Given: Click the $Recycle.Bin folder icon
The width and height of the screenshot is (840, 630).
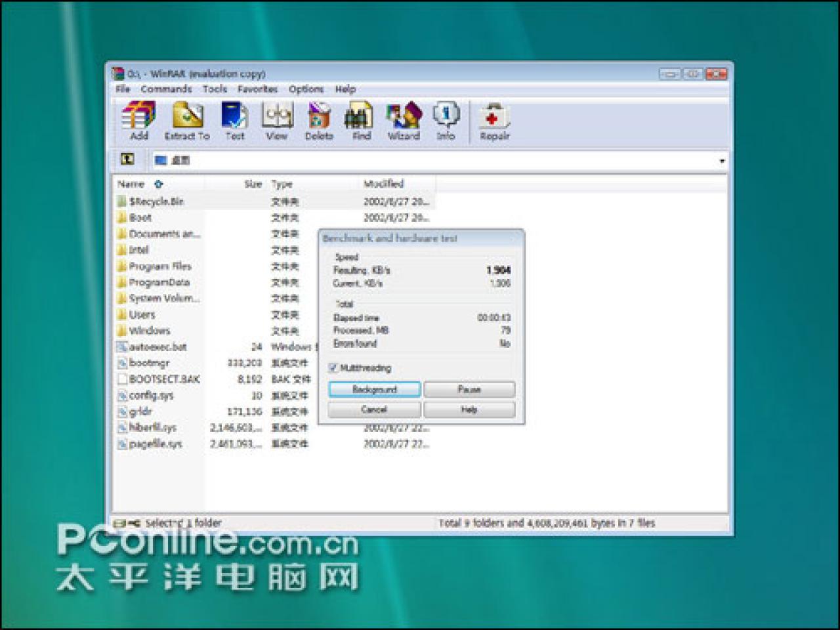Looking at the screenshot, I should tap(122, 201).
